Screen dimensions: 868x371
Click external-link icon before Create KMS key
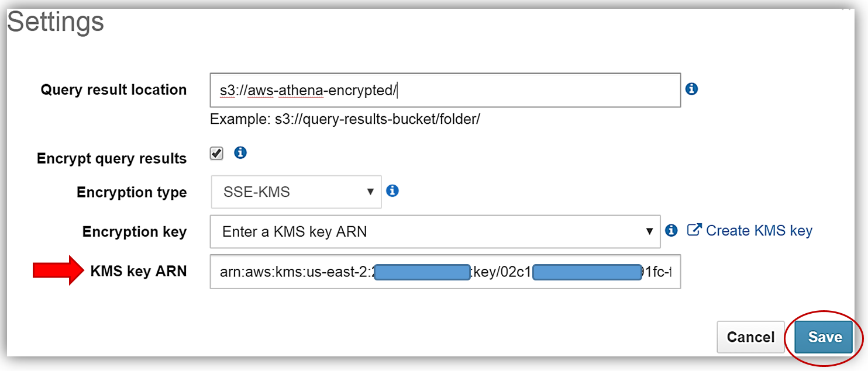694,230
